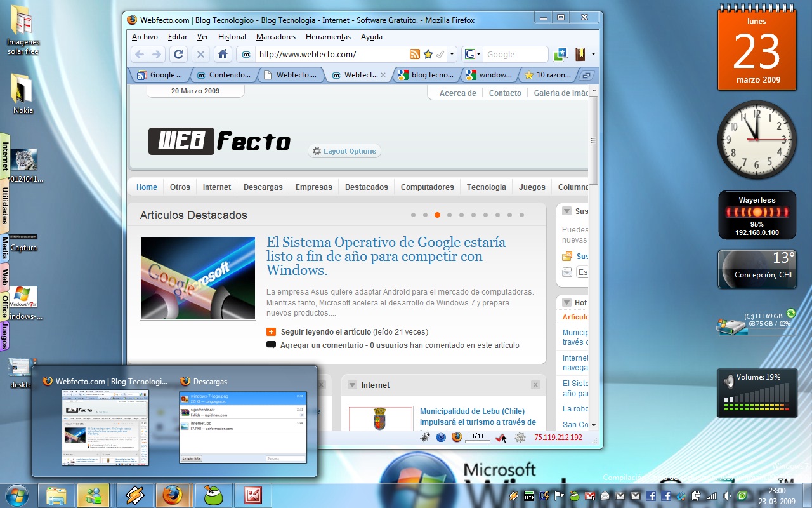This screenshot has height=508, width=812.
Task: Collapse the Internet section with its arrow
Action: [x=351, y=385]
